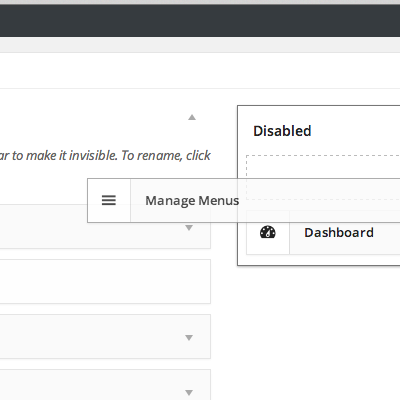Select the Dashboard menu item label
The width and height of the screenshot is (400, 400).
[x=339, y=232]
